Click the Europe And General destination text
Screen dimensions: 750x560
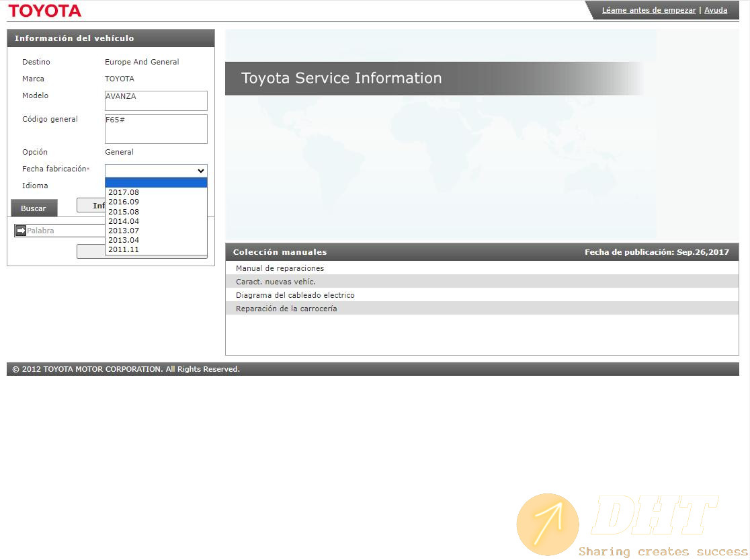pyautogui.click(x=142, y=62)
